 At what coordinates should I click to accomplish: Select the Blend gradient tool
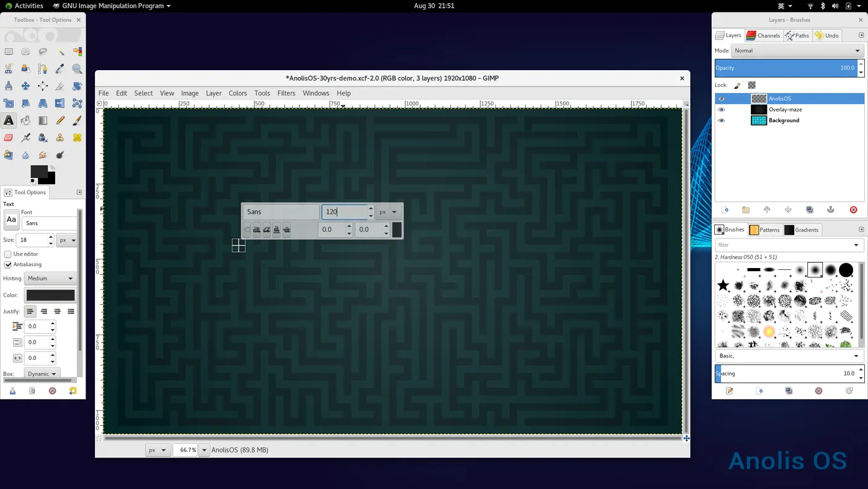tap(43, 120)
